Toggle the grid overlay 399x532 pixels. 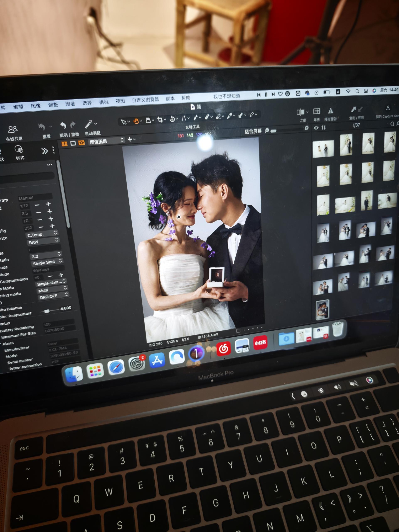point(316,111)
